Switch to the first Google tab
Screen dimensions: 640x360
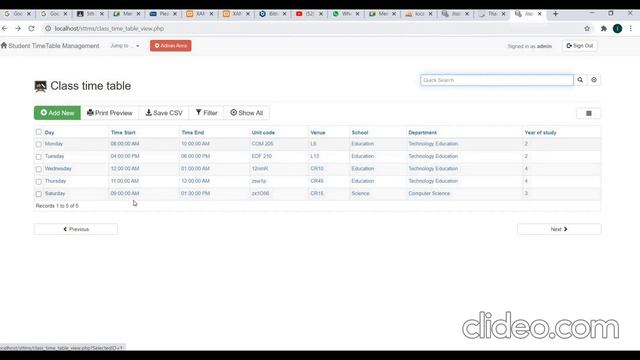[16, 14]
